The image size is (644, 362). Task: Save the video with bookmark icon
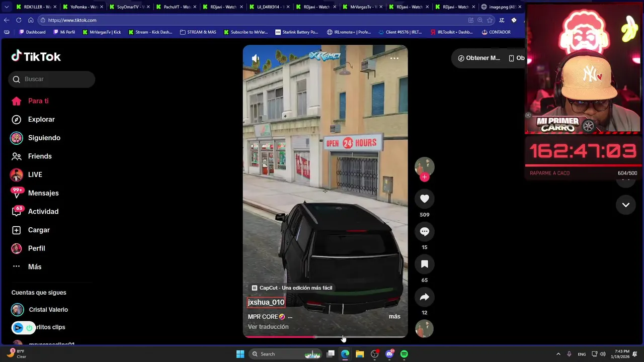[425, 264]
